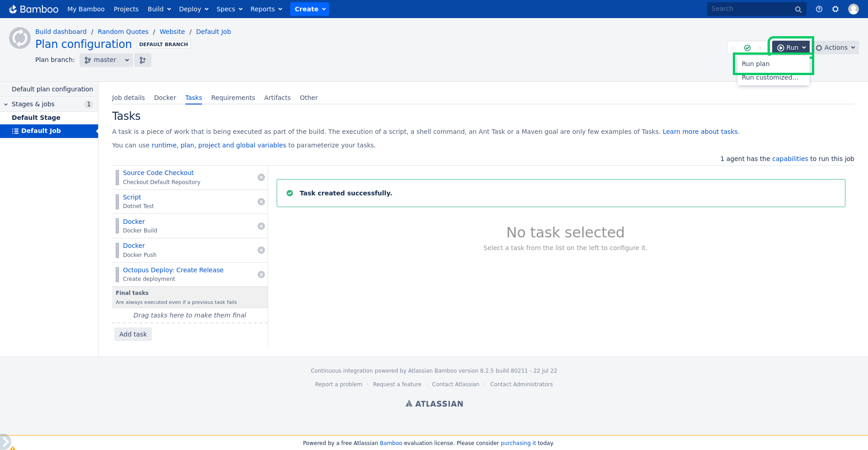868x450 pixels.
Task: Open the help question mark icon
Action: (819, 9)
